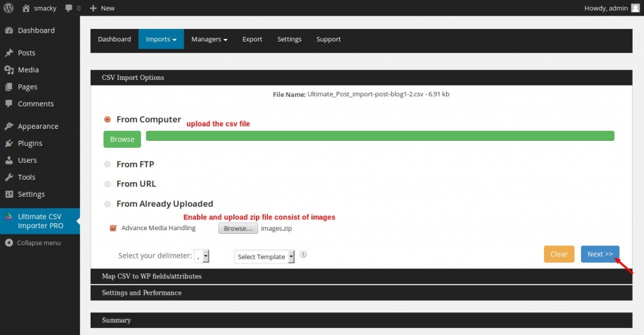Click the Media icon in sidebar
The height and width of the screenshot is (335, 644).
pos(9,70)
